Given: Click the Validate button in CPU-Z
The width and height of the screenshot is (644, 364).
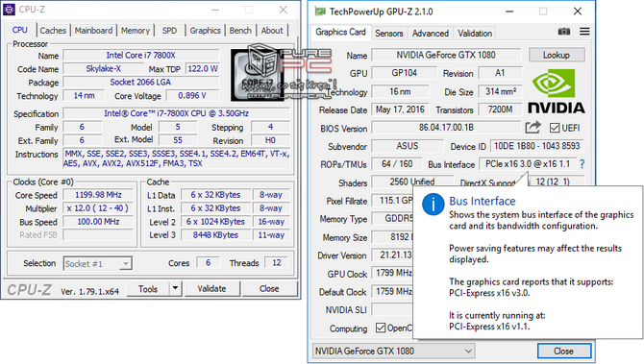Looking at the screenshot, I should pyautogui.click(x=211, y=289).
